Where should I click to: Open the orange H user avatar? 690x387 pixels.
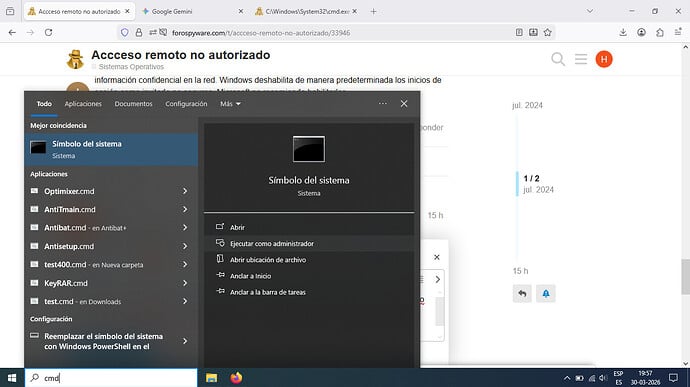(x=604, y=59)
